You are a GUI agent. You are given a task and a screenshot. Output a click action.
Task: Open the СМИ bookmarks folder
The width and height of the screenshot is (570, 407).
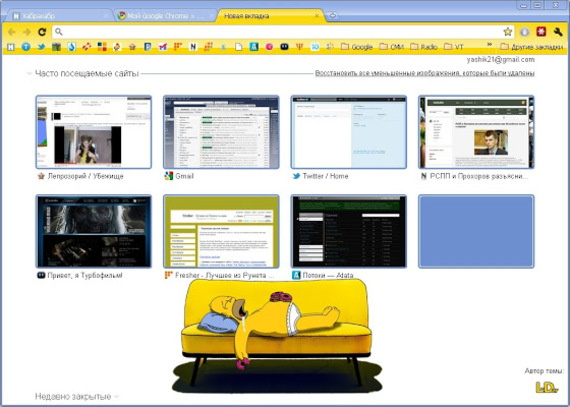point(391,47)
